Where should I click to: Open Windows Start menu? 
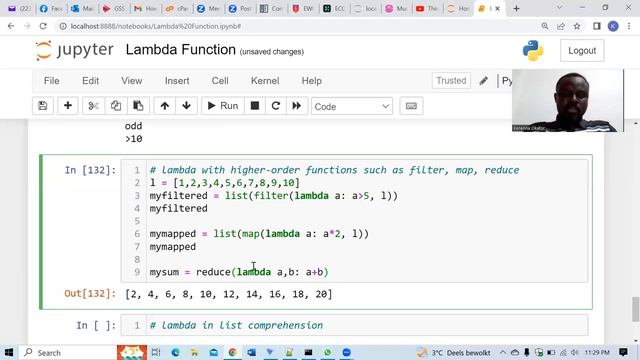9,352
